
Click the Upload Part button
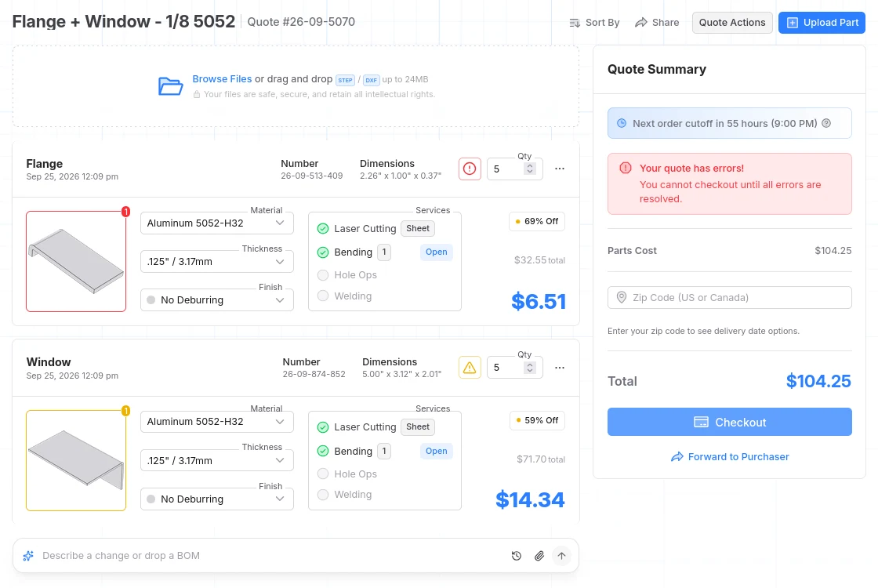822,23
